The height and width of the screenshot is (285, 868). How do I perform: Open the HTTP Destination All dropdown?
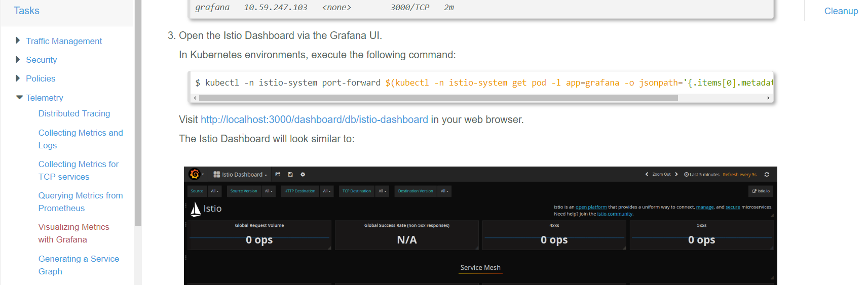(x=327, y=191)
